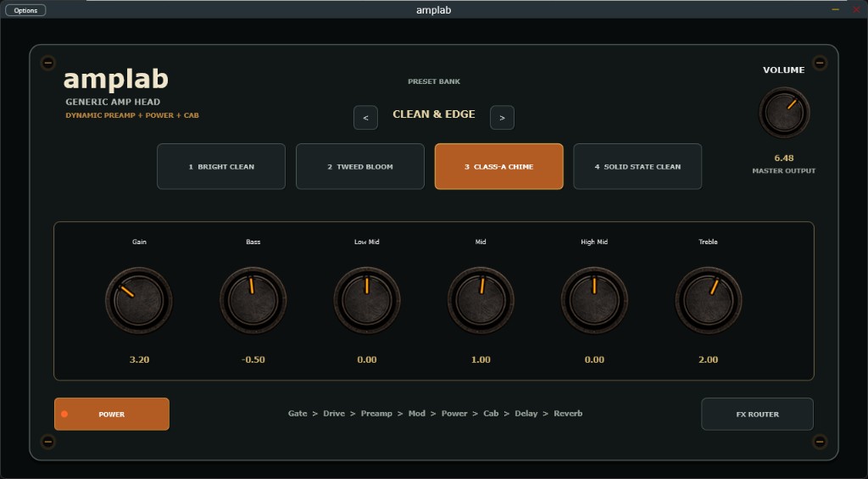Open the FX ROUTER panel
This screenshot has width=868, height=479.
pyautogui.click(x=757, y=415)
